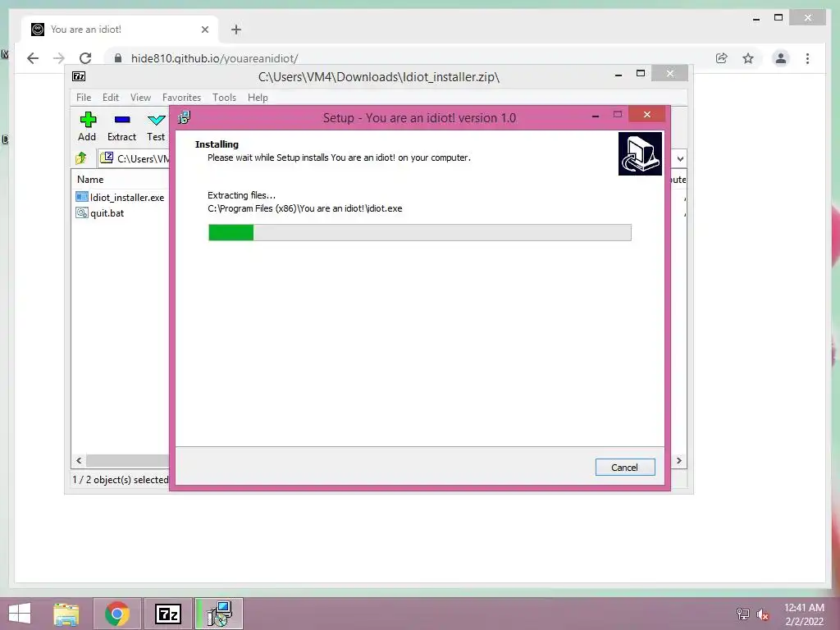The height and width of the screenshot is (630, 840).
Task: Click Chrome forward arrow
Action: 59,58
